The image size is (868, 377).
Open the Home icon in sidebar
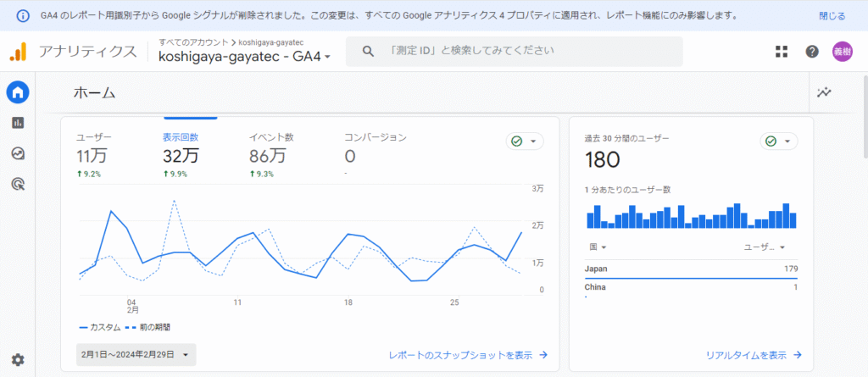pyautogui.click(x=18, y=91)
